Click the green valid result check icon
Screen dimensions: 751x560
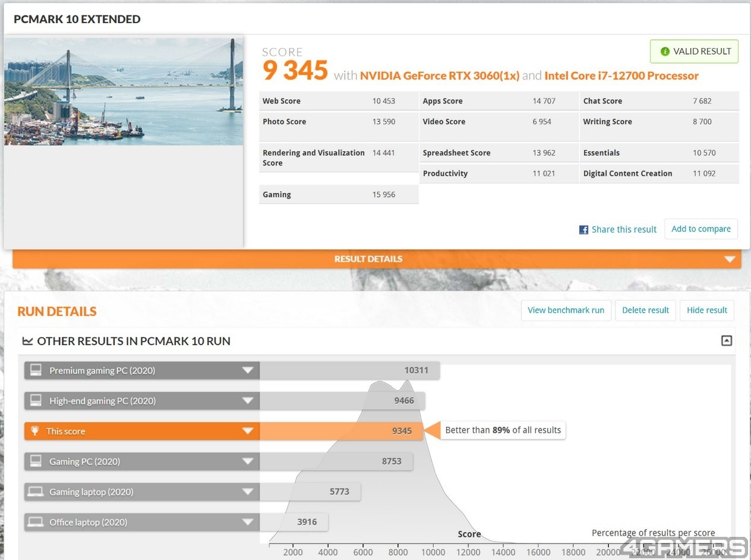click(x=665, y=52)
